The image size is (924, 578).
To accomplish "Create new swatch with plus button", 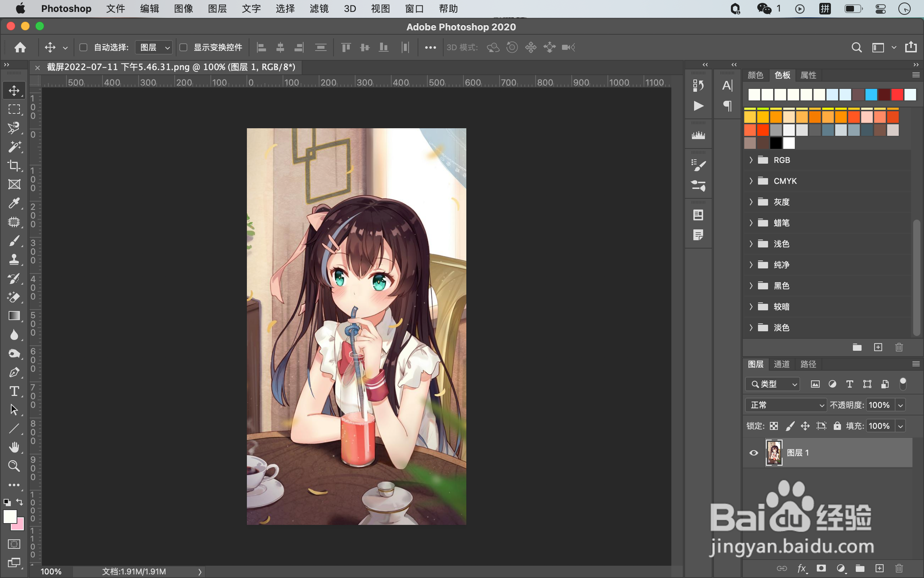I will (x=878, y=347).
